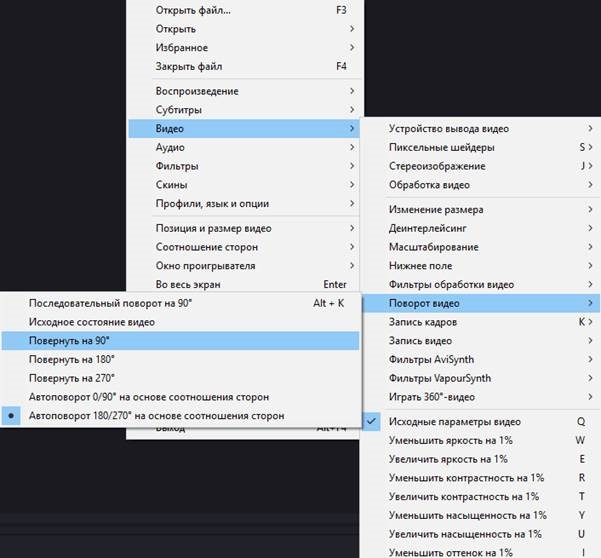Screen dimensions: 601x558
Task: Open the Субтитры submenu
Action: [x=179, y=110]
